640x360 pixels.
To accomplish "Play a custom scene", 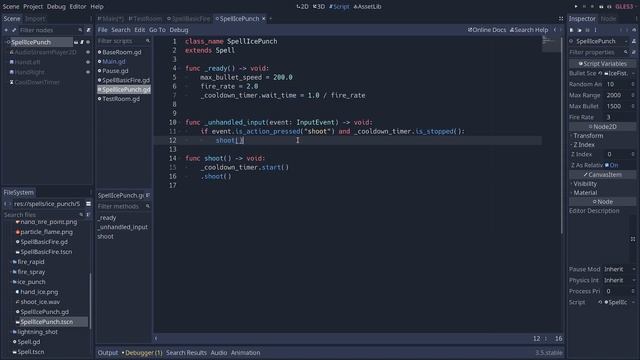I will (609, 7).
